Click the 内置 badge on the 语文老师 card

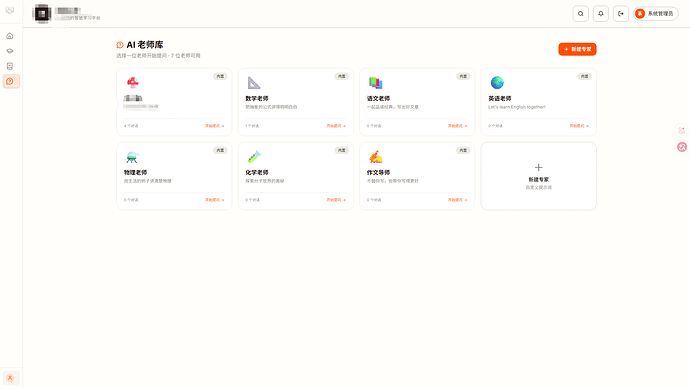point(463,76)
